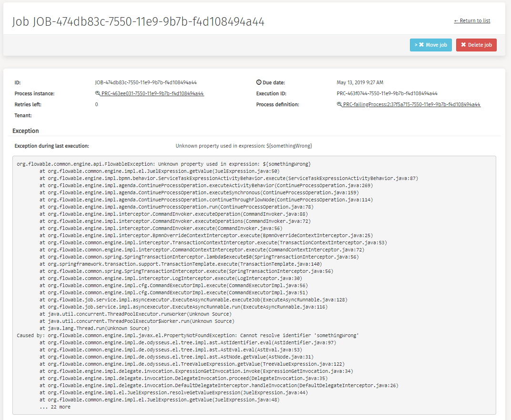Click the Job JOB-474db83c page heading
Viewport: 511px width, 420px height.
138,22
